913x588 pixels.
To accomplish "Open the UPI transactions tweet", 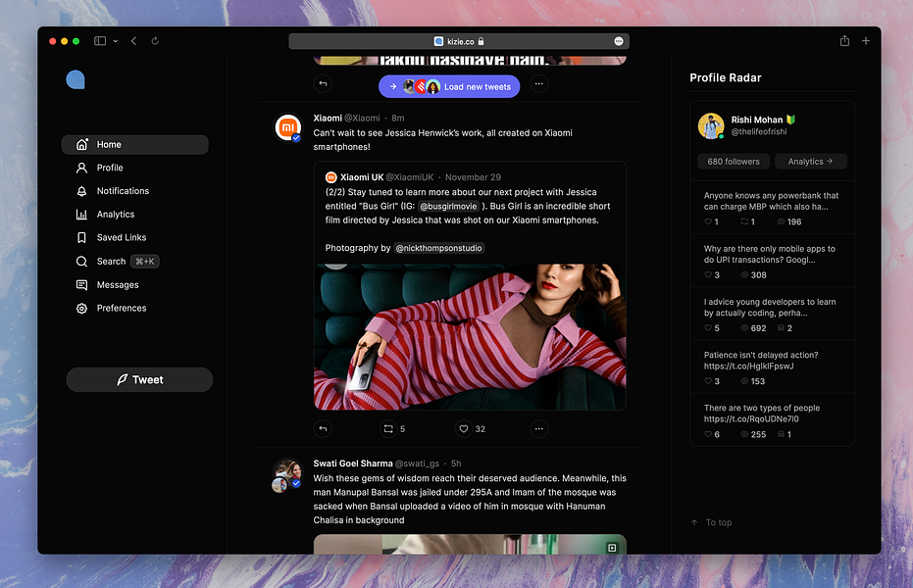I will click(772, 261).
